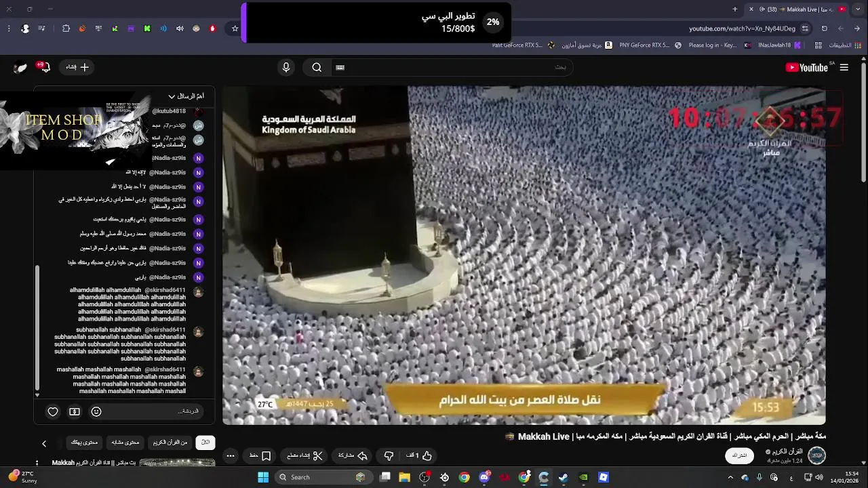Image resolution: width=868 pixels, height=488 pixels.
Task: Click the green K extension icon
Action: pyautogui.click(x=147, y=28)
